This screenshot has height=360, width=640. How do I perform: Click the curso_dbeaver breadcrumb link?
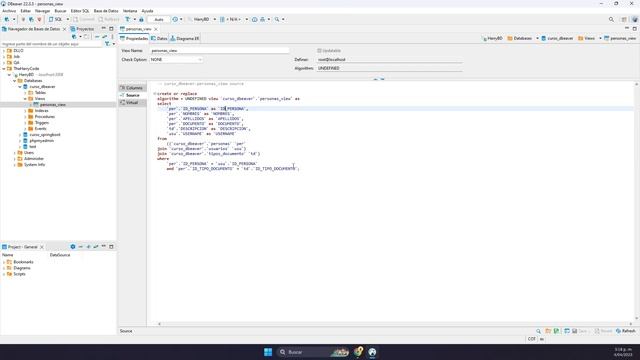coord(557,38)
